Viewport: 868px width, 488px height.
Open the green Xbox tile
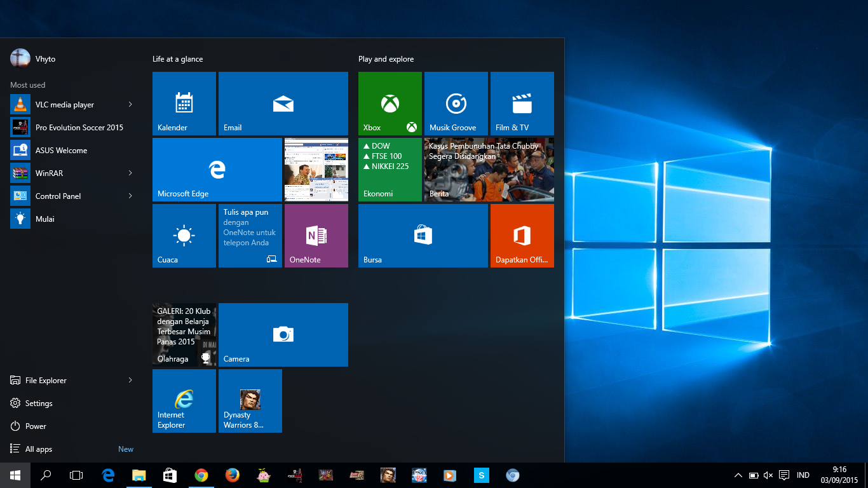pos(390,104)
